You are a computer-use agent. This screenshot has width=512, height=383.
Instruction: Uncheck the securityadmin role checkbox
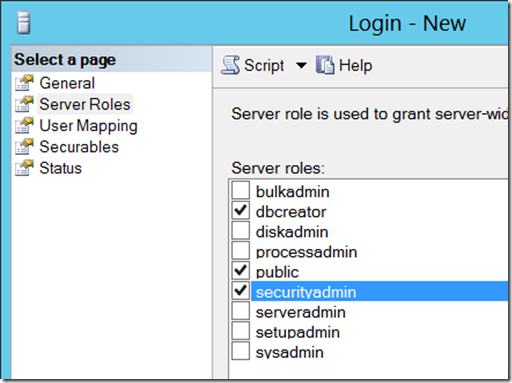(x=241, y=291)
